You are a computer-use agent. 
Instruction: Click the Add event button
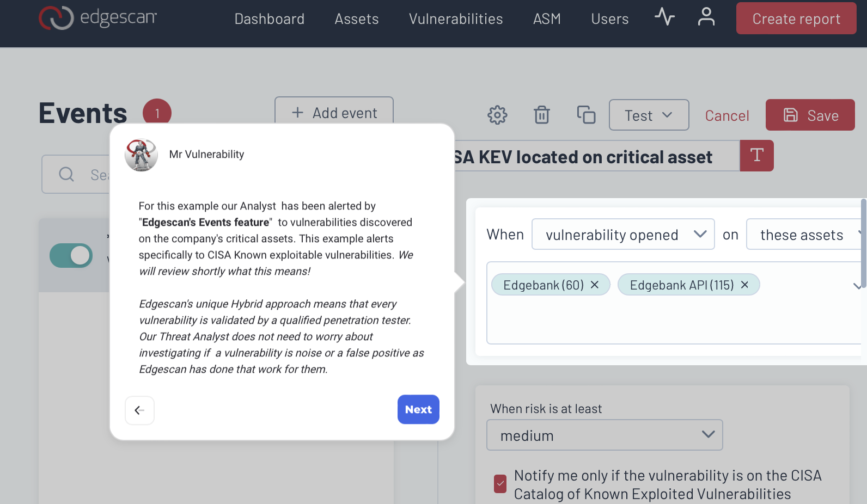(334, 112)
